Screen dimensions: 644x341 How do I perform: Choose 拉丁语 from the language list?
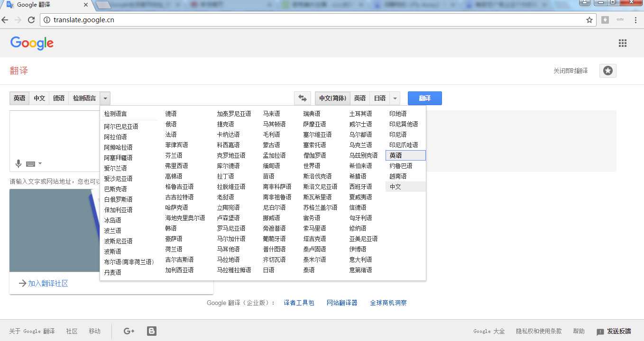click(x=226, y=176)
